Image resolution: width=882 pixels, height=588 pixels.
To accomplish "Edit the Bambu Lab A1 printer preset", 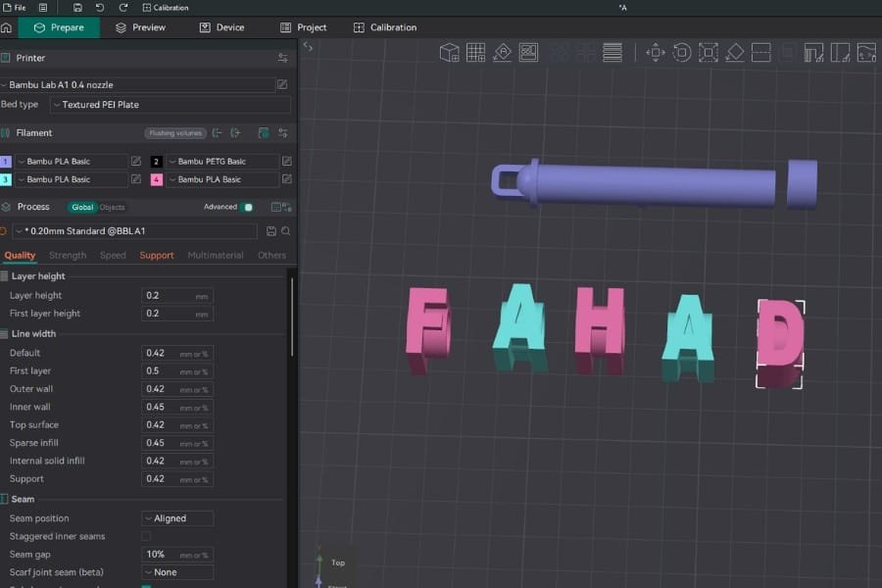I will coord(282,85).
